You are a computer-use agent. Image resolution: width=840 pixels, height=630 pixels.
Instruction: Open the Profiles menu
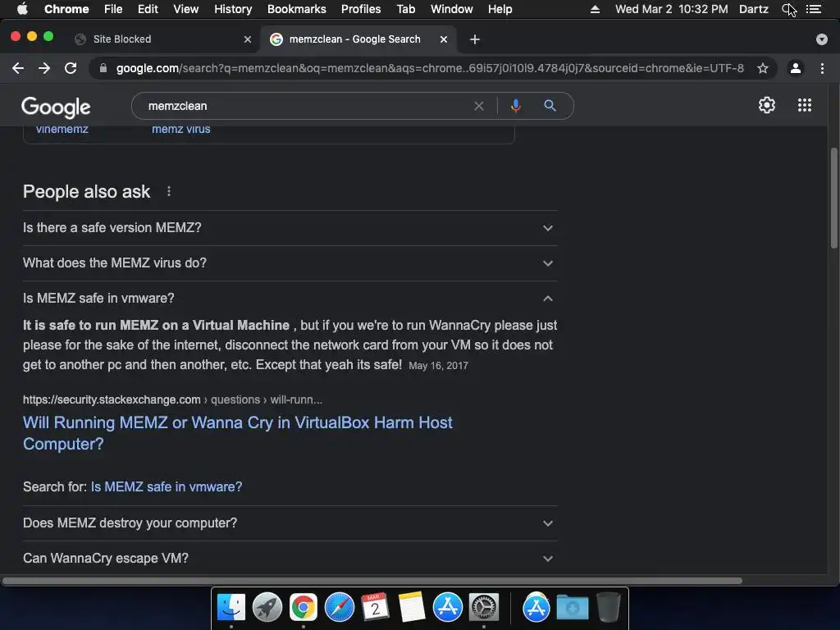coord(361,9)
